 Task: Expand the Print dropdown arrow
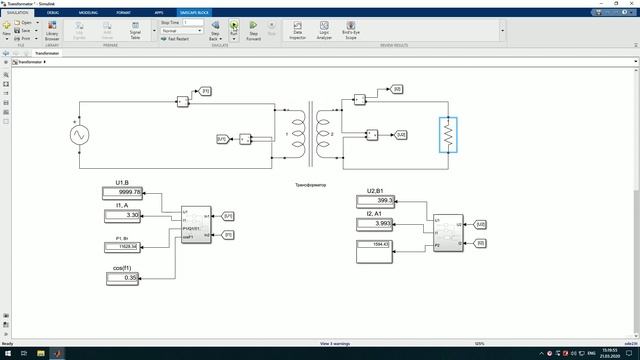pos(36,38)
